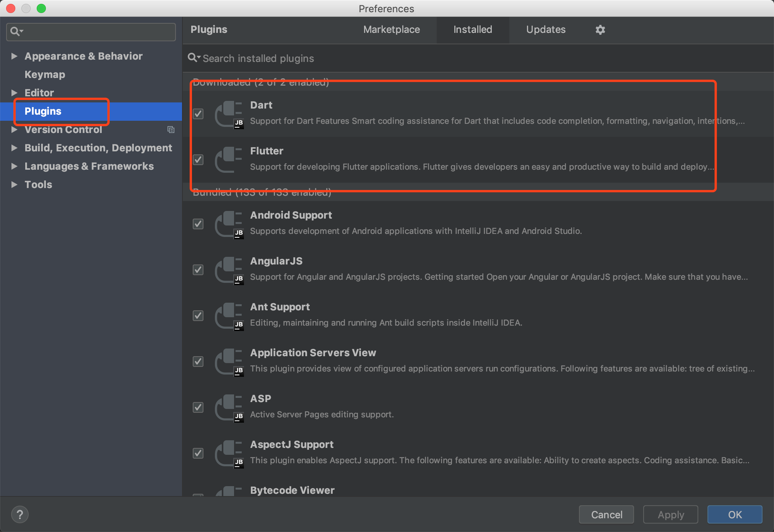This screenshot has width=774, height=532.
Task: Click the Android Support plugin icon
Action: coord(229,224)
